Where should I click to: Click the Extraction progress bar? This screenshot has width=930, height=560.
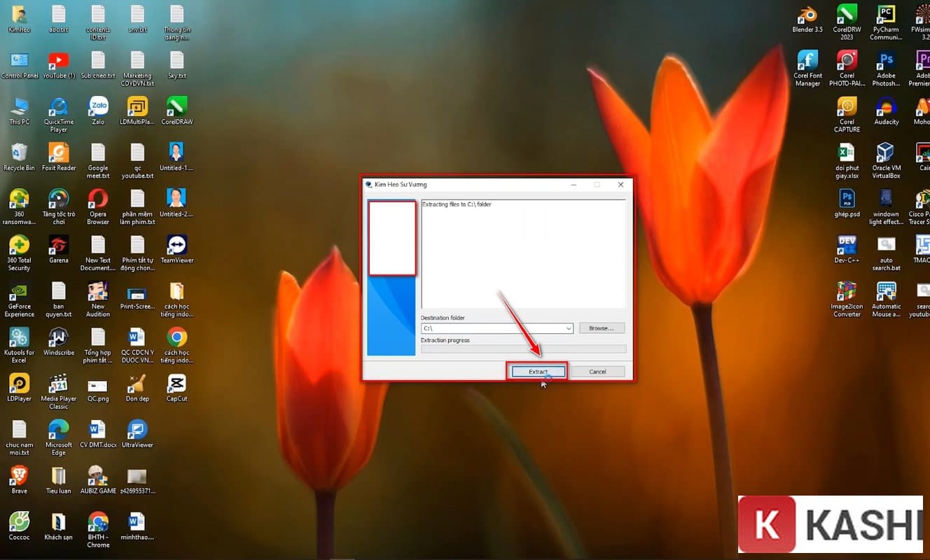click(523, 349)
